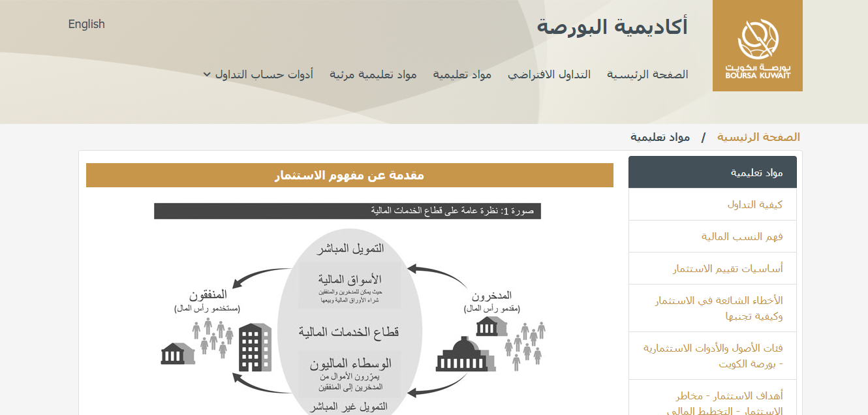The height and width of the screenshot is (415, 868).
Task: Click the Boursa Kuwait logo
Action: [x=757, y=46]
